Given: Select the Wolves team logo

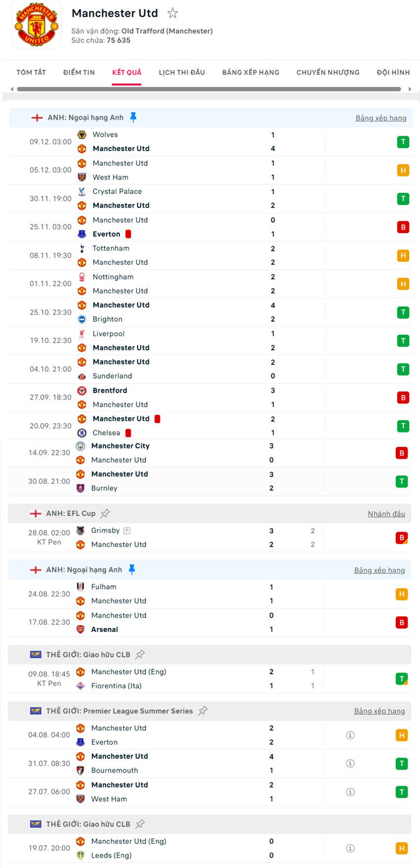Looking at the screenshot, I should pos(82,134).
